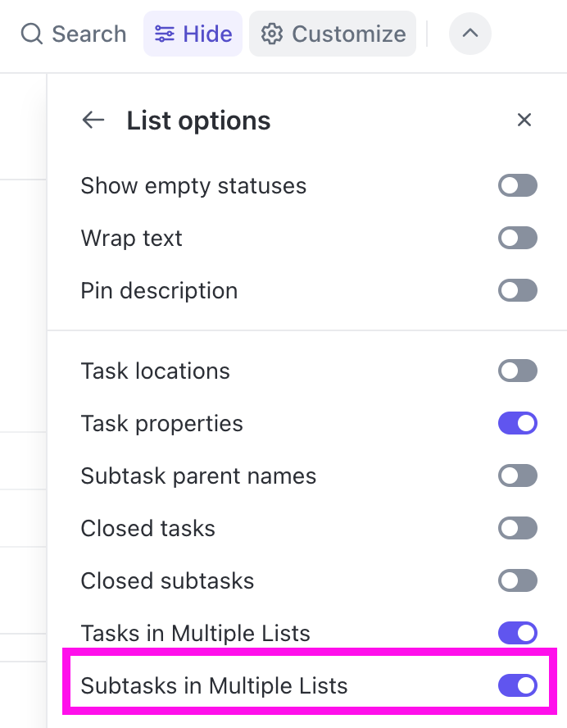Screen dimensions: 567x728
Task: Disable the Task properties toggle
Action: 517,423
